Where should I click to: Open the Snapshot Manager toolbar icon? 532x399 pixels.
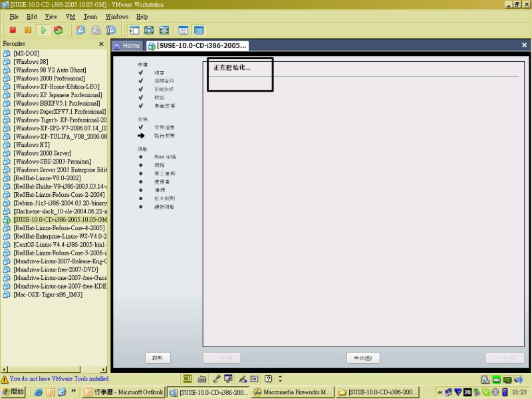[x=111, y=30]
